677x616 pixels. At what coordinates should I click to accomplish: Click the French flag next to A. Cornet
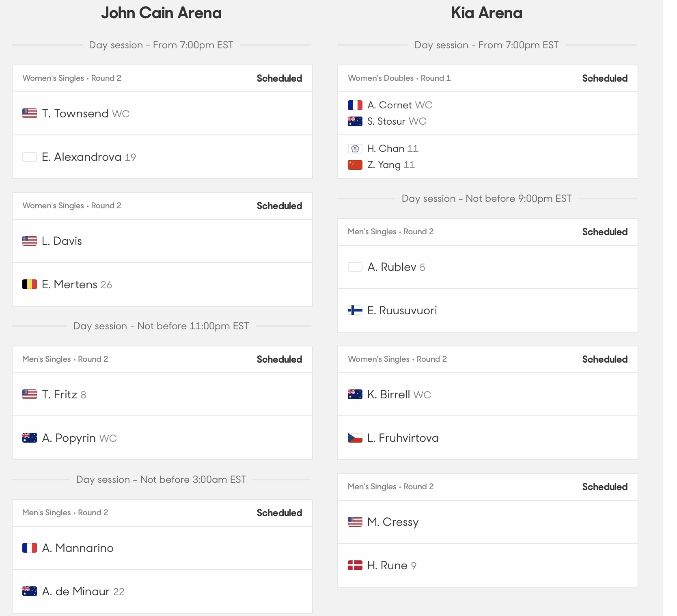[355, 105]
